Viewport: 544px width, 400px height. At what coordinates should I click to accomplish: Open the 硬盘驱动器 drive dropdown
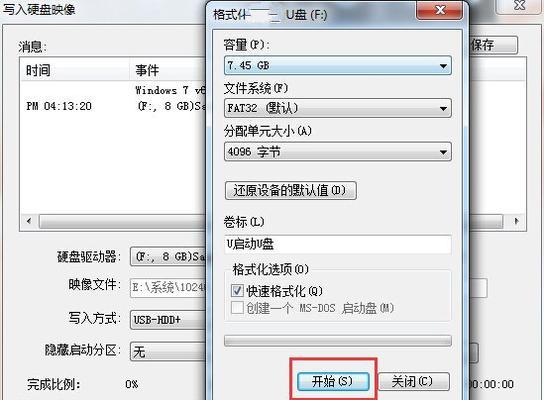point(168,257)
